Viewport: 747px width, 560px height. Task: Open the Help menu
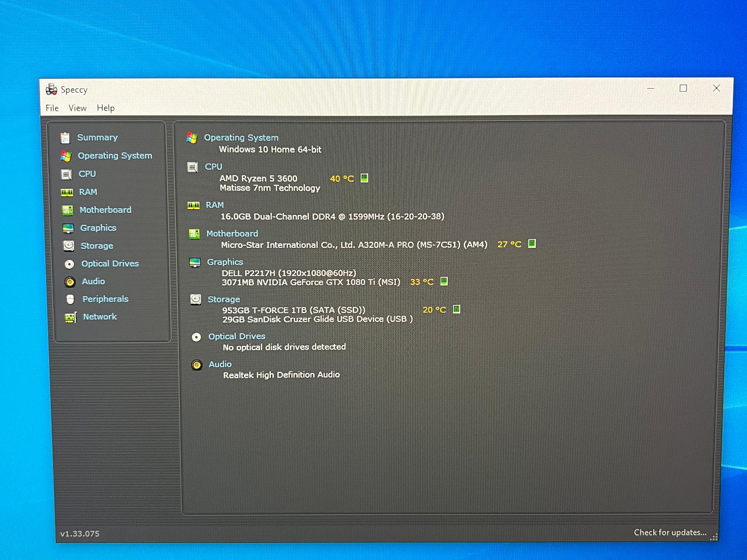point(106,108)
